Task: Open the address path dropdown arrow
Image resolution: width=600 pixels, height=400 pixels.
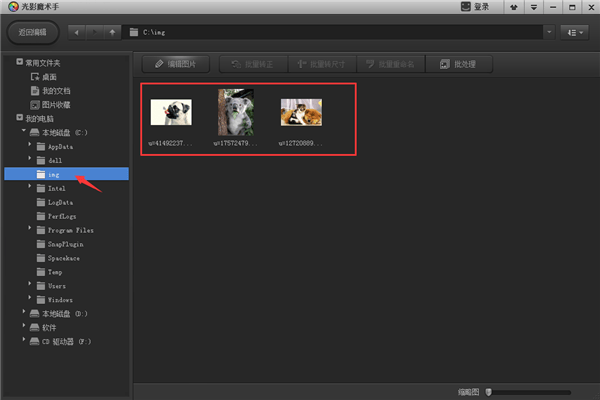Action: coord(549,32)
